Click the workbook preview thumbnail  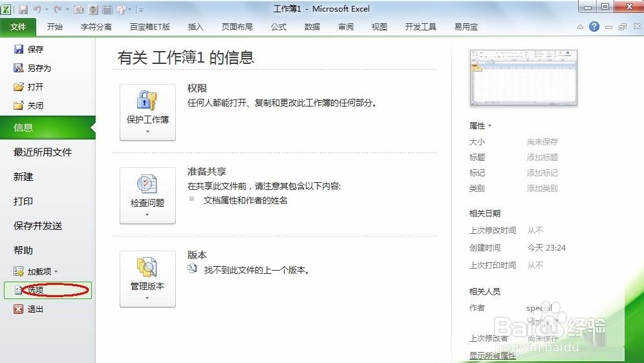pyautogui.click(x=523, y=78)
